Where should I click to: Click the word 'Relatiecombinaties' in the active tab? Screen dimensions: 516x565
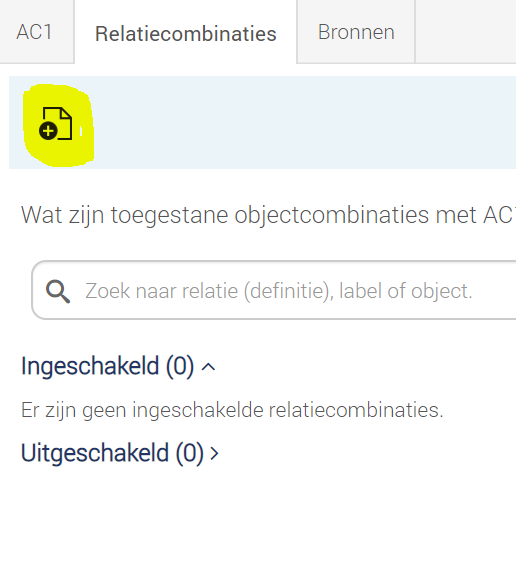click(x=186, y=34)
